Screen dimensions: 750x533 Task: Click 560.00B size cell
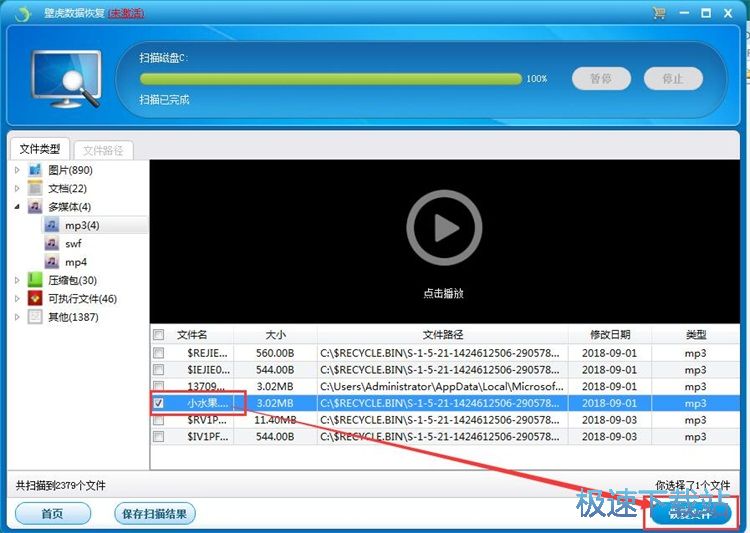tap(275, 353)
